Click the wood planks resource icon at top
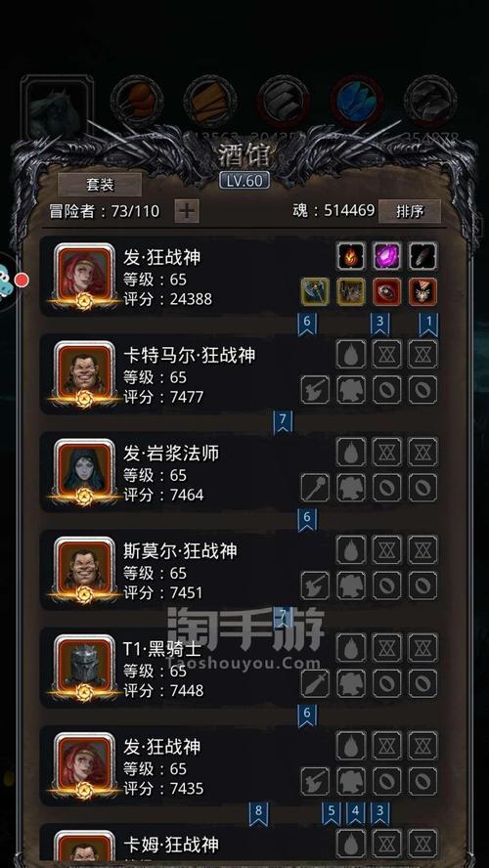This screenshot has height=868, width=489. [x=210, y=102]
